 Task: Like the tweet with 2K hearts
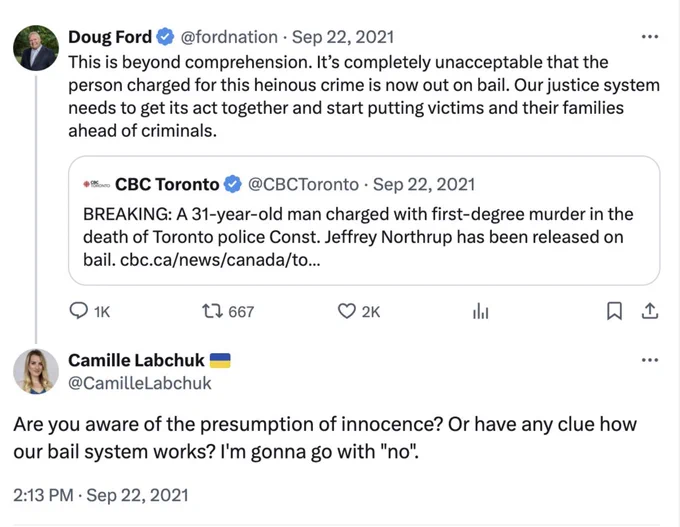347,311
